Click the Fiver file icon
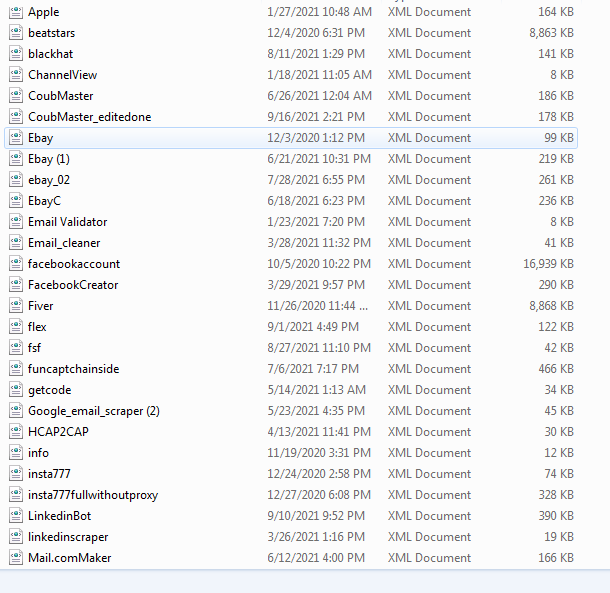The width and height of the screenshot is (610, 593). pyautogui.click(x=16, y=306)
